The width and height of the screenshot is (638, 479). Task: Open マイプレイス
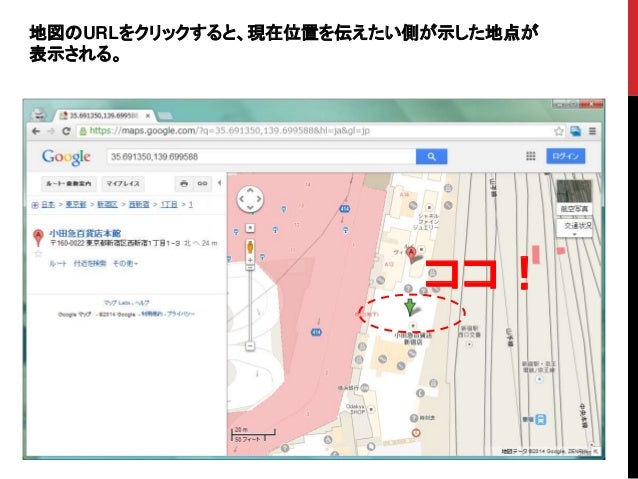pyautogui.click(x=123, y=184)
